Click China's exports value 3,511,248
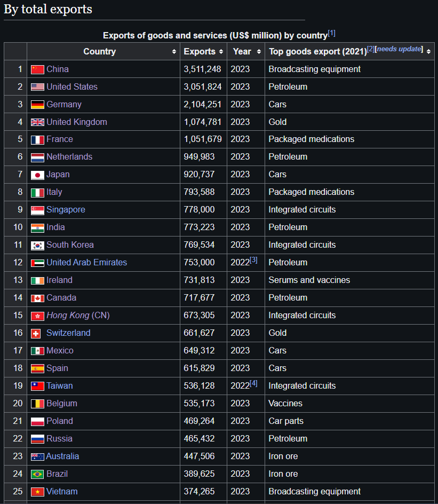 [x=202, y=69]
